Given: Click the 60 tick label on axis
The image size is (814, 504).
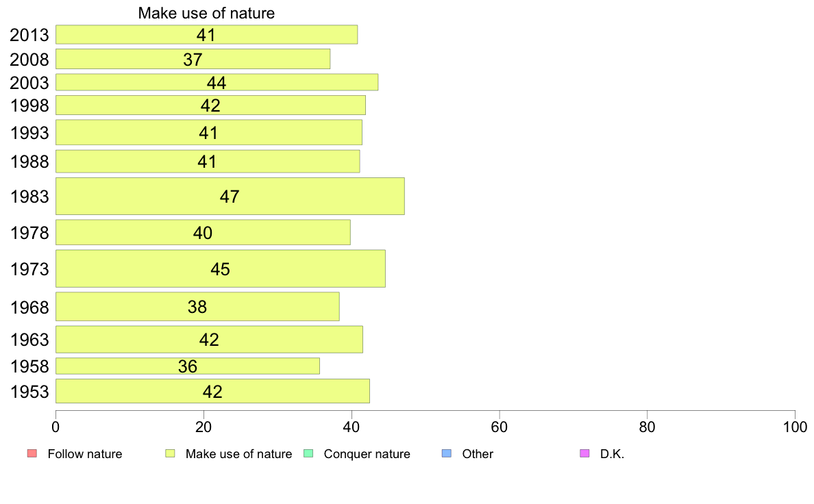Looking at the screenshot, I should pyautogui.click(x=500, y=427).
